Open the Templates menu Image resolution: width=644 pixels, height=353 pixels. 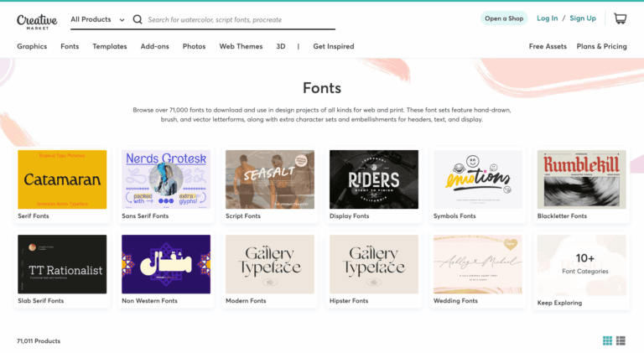pos(110,46)
